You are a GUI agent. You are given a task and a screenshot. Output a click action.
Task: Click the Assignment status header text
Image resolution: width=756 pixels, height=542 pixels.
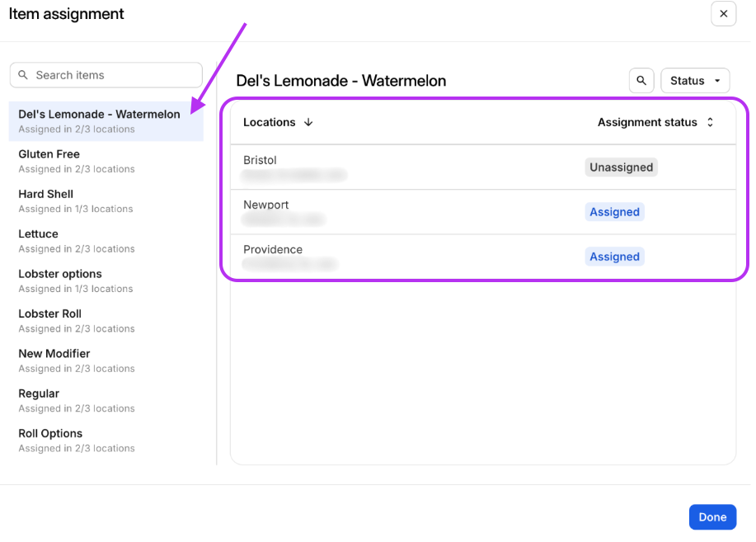[x=647, y=123]
